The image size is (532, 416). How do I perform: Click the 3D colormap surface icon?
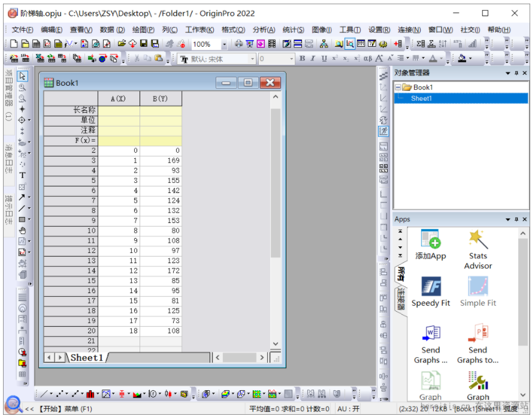pyautogui.click(x=225, y=394)
